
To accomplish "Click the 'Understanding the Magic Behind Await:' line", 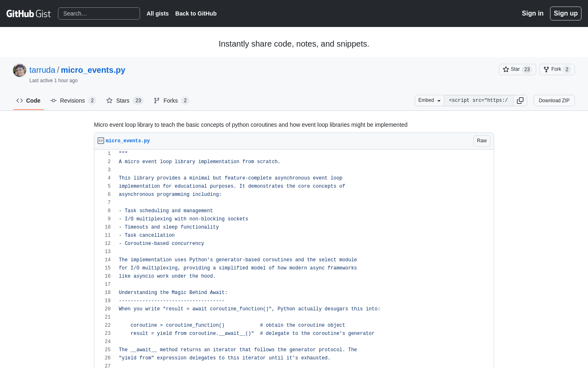I will (x=173, y=292).
